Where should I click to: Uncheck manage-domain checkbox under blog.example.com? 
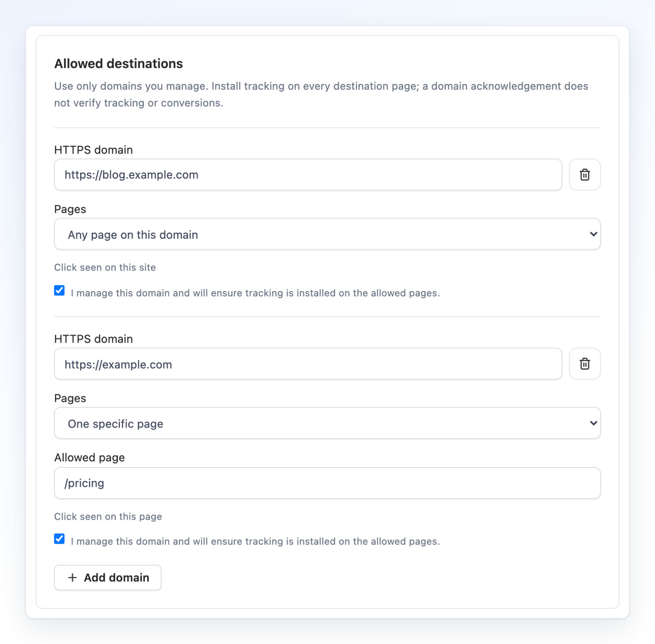59,290
